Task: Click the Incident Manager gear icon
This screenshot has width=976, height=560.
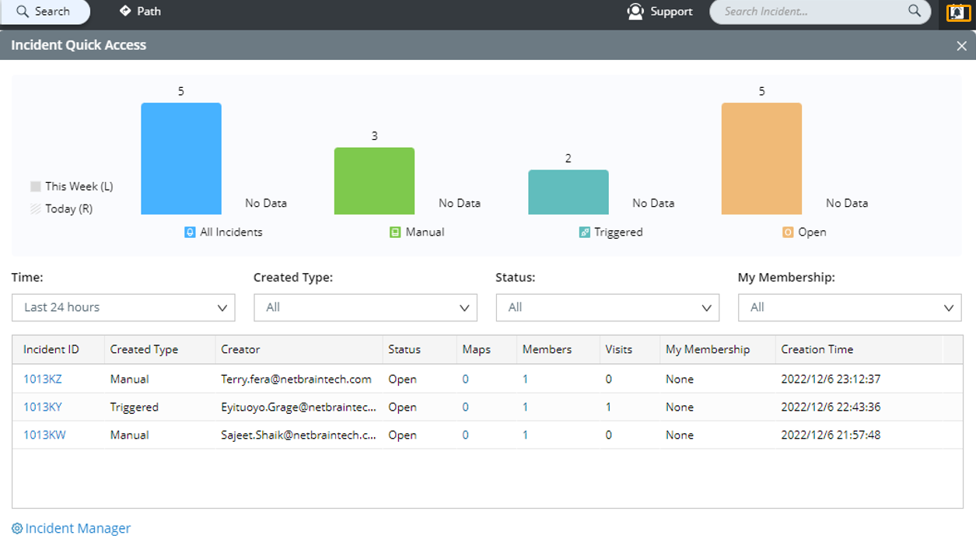Action: pyautogui.click(x=17, y=529)
